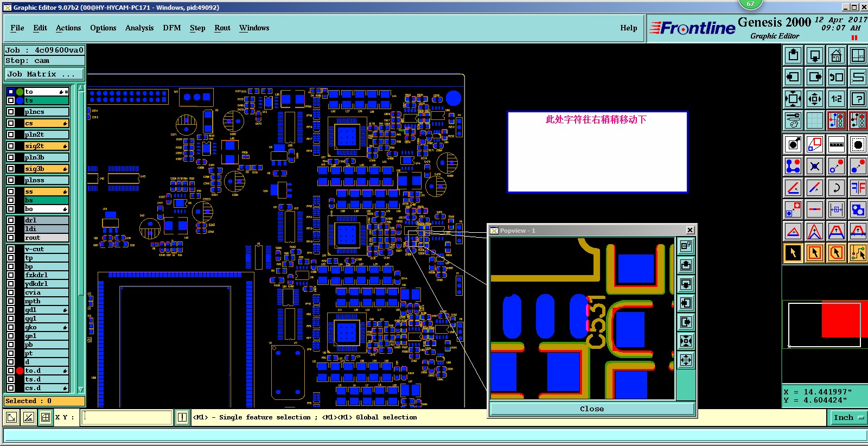Screen dimensions: 868x446
Task: Toggle checkbox for layer cs
Action: 11,123
